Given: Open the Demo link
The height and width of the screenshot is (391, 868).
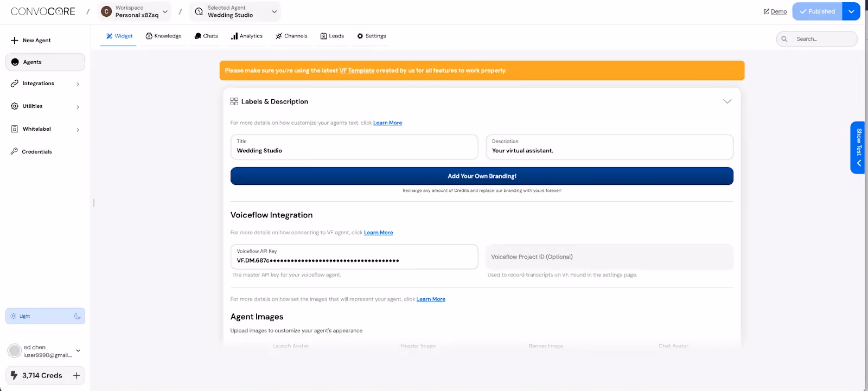Looking at the screenshot, I should tap(775, 11).
